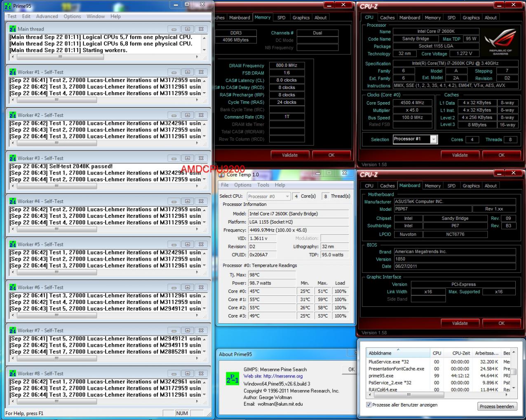Click the Worker #3 Self-Test window icon
Viewport: 526px width, 420px height.
point(13,158)
